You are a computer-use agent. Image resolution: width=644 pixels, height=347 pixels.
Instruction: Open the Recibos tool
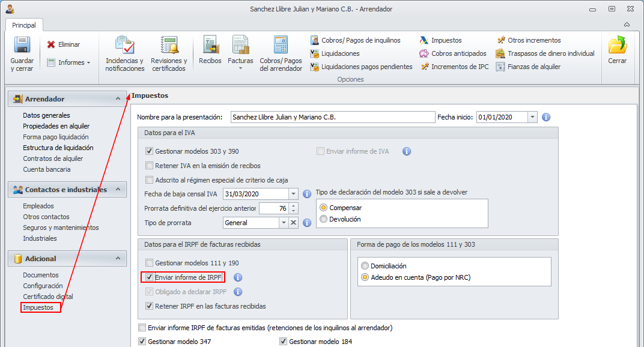coord(210,50)
